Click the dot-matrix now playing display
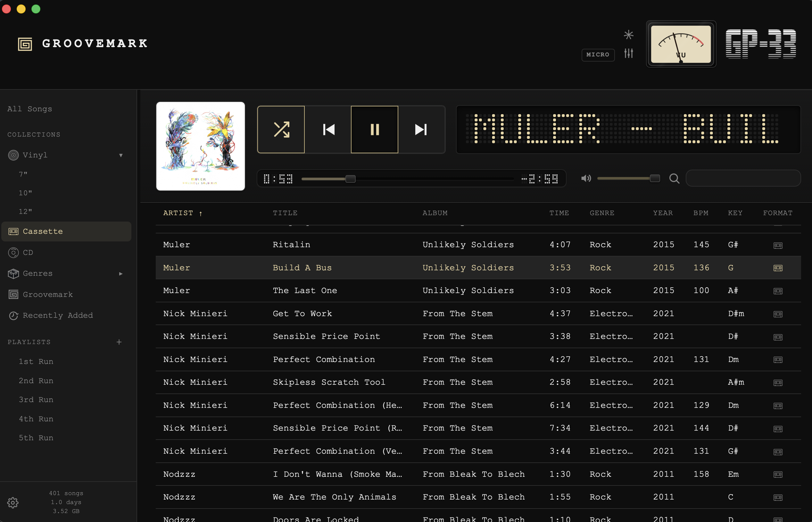Image resolution: width=812 pixels, height=522 pixels. point(628,129)
